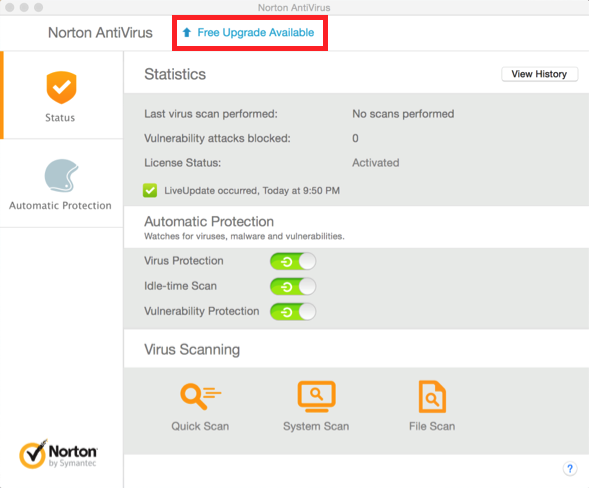Turn off Vulnerability Protection switch
The width and height of the screenshot is (589, 488).
tap(293, 312)
